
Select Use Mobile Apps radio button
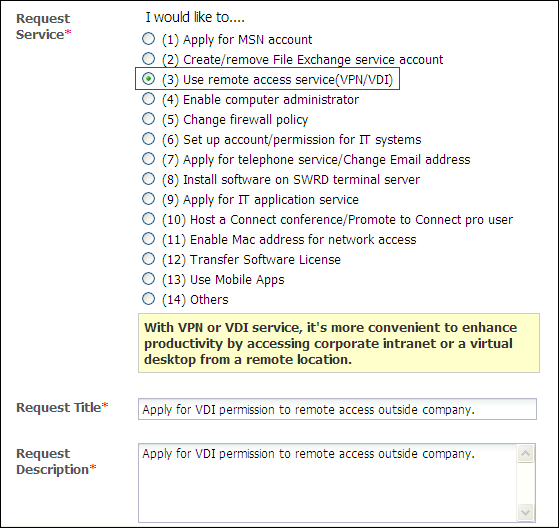coord(148,278)
